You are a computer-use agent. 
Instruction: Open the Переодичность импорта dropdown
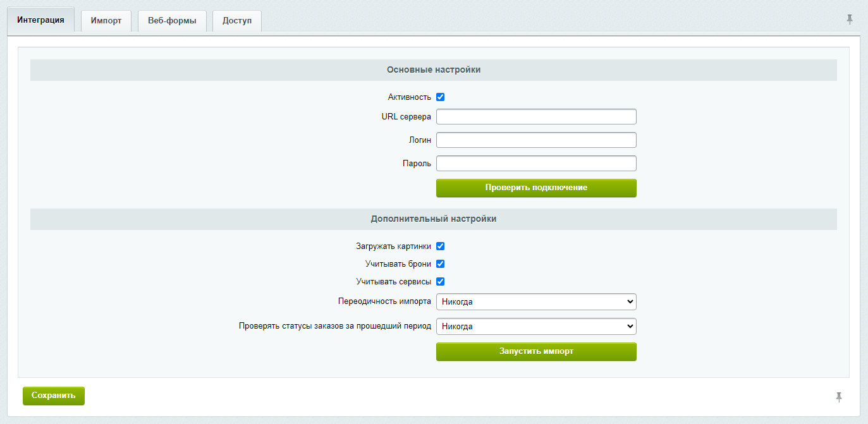pyautogui.click(x=536, y=302)
